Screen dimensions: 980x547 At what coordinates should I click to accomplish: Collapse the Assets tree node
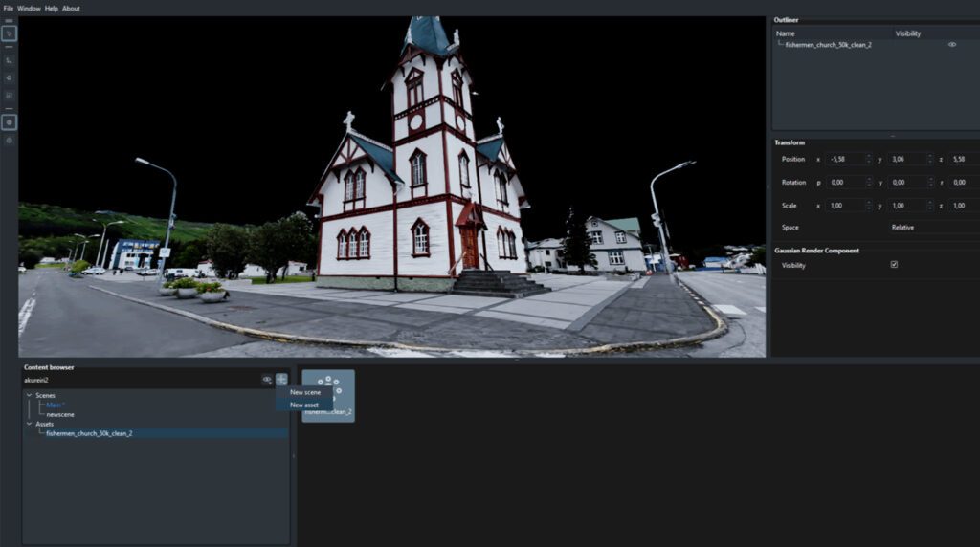(29, 424)
